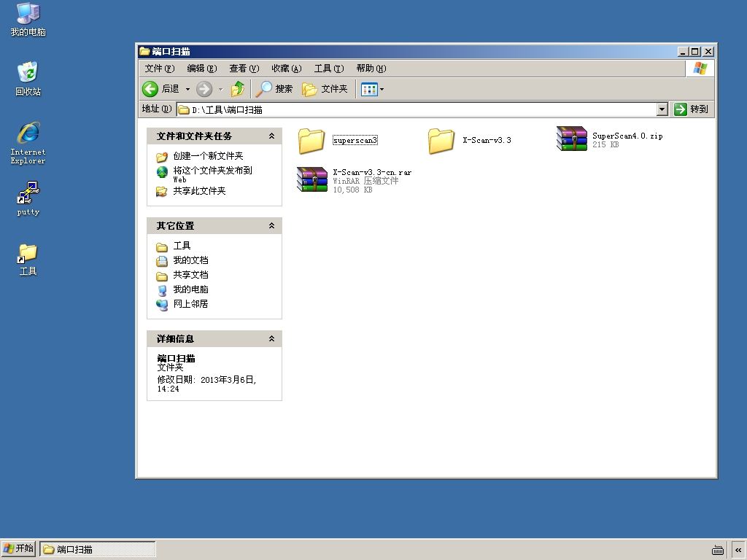Click the 开始 Start button
This screenshot has width=747, height=560.
18,548
